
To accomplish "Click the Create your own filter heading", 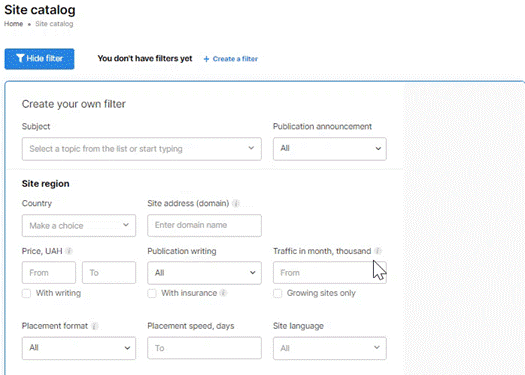I will [74, 104].
